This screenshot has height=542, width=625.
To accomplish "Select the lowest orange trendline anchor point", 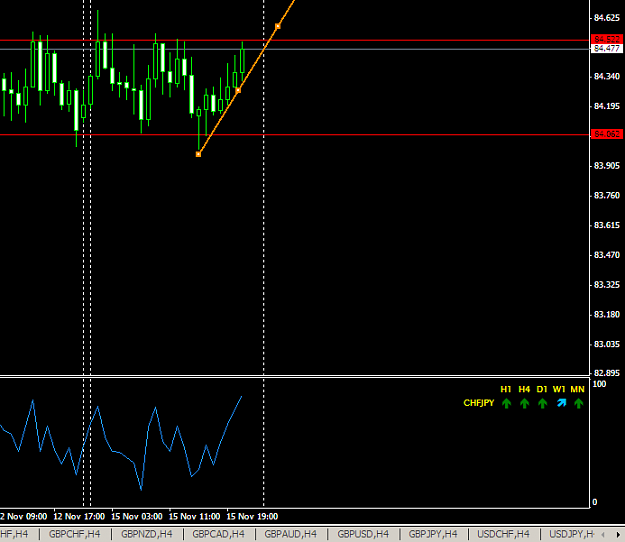I will [199, 154].
